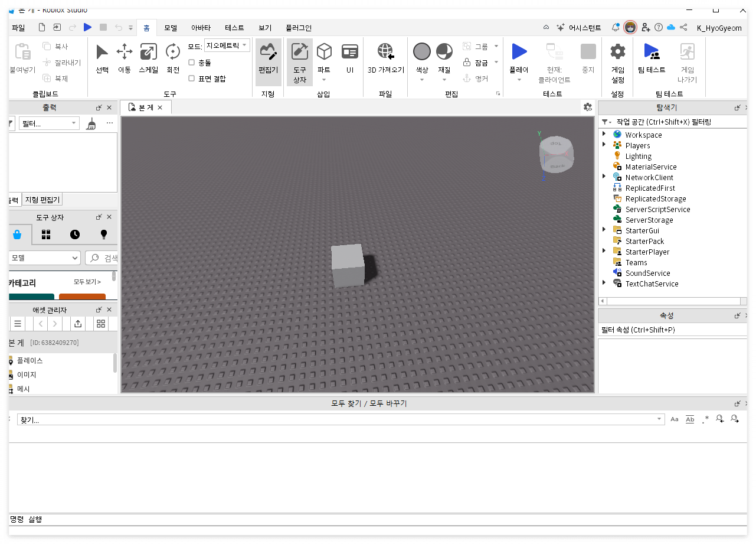Open the notifications bell icon

(616, 27)
